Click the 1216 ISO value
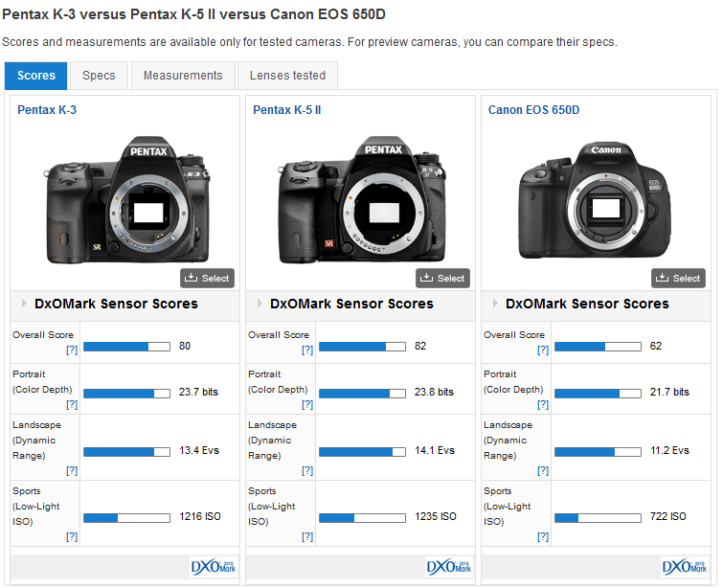The width and height of the screenshot is (723, 588). (x=199, y=516)
